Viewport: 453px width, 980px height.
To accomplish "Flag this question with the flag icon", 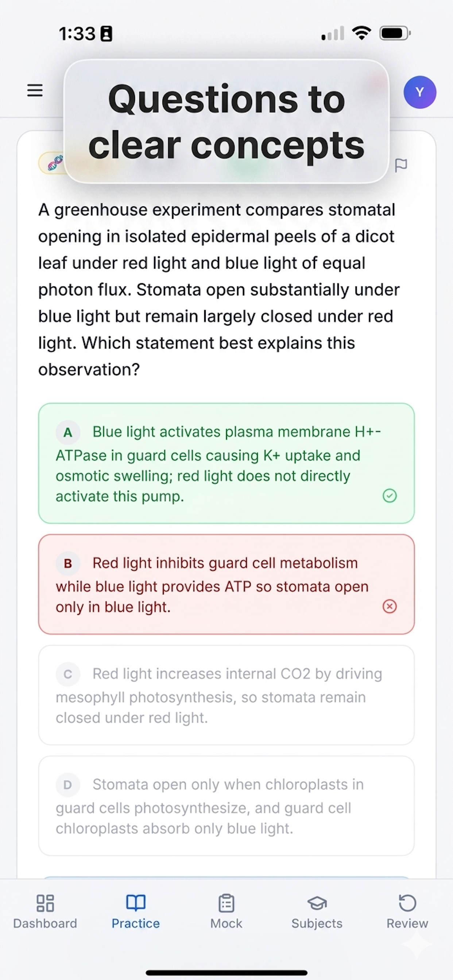I will pyautogui.click(x=401, y=165).
